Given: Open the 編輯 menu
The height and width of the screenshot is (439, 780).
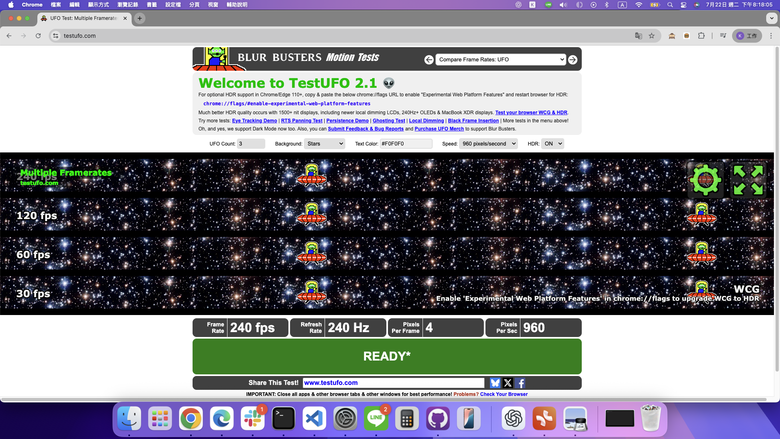Looking at the screenshot, I should pyautogui.click(x=74, y=4).
